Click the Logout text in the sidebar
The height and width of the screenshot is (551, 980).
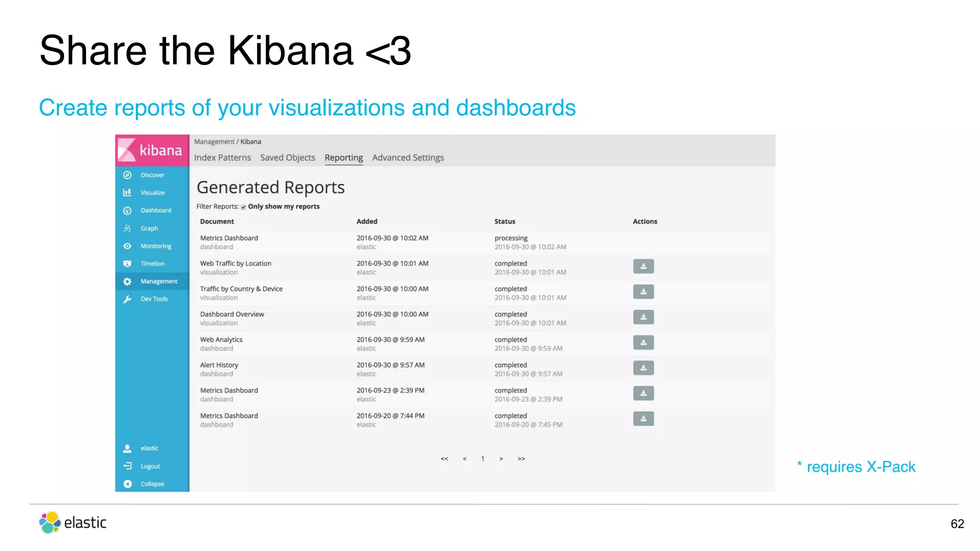(x=150, y=466)
